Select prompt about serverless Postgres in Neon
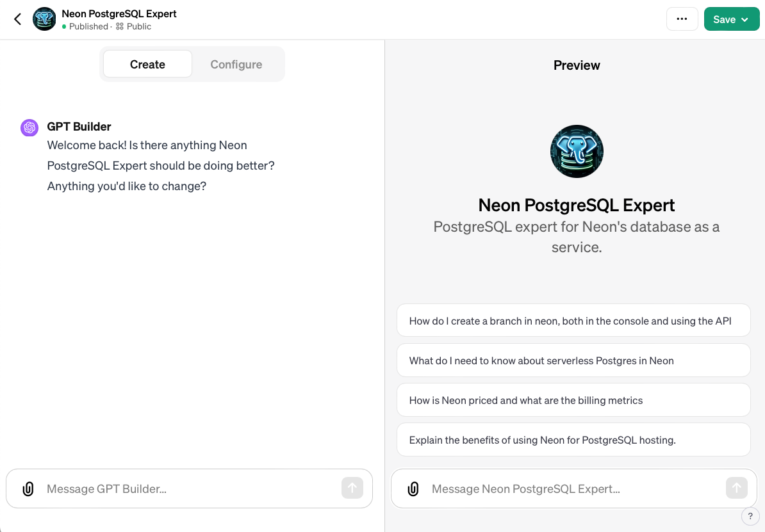Viewport: 765px width, 532px height. click(573, 360)
